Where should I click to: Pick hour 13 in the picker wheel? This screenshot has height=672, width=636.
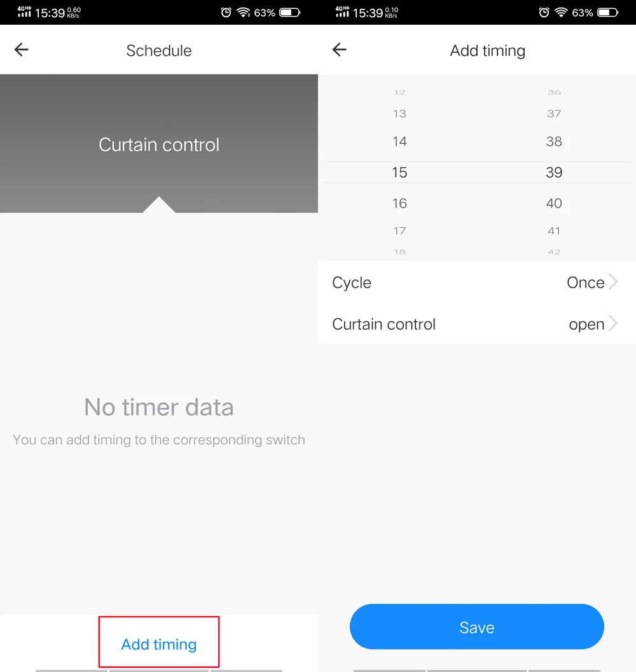tap(399, 113)
